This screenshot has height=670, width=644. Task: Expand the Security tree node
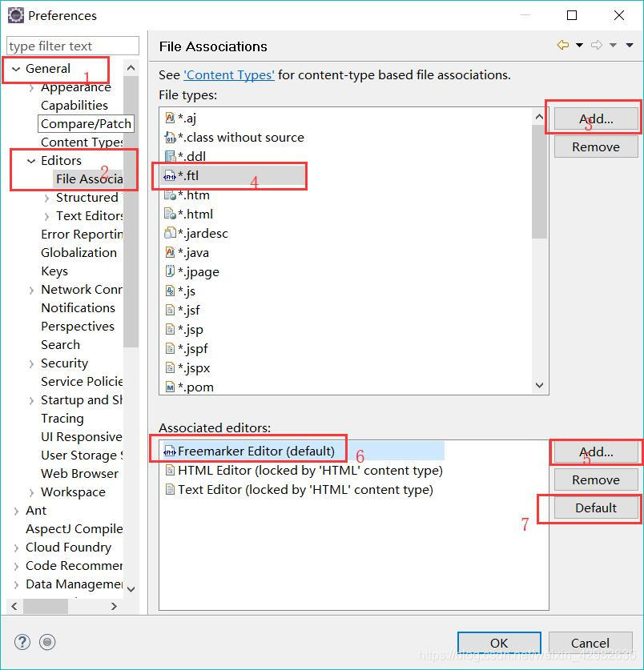[32, 363]
